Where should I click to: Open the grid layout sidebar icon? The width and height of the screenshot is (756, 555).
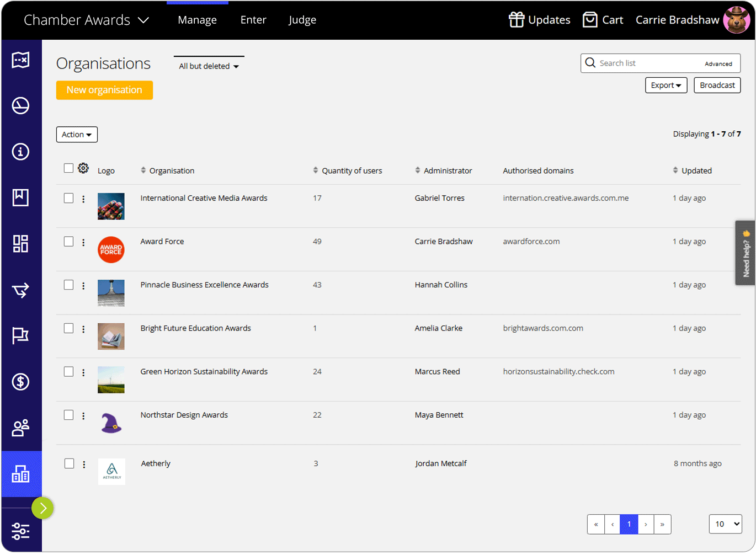click(x=21, y=243)
